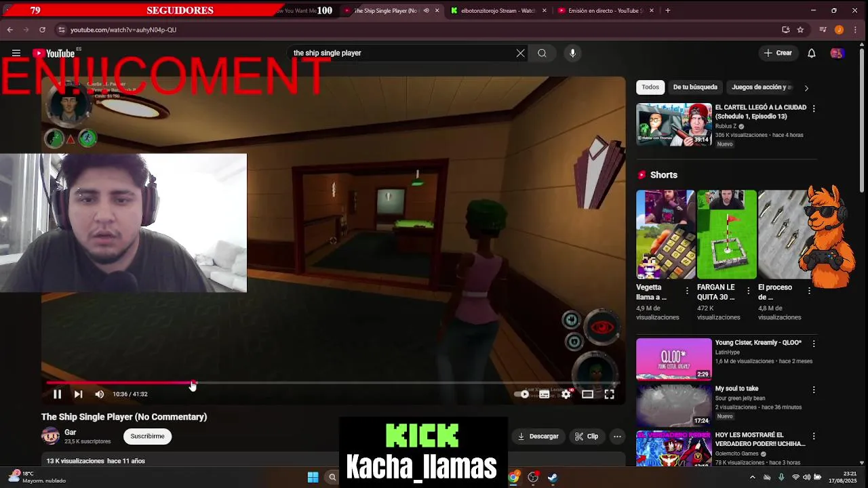Open the YouTube notifications bell
The width and height of the screenshot is (868, 488).
pos(811,53)
